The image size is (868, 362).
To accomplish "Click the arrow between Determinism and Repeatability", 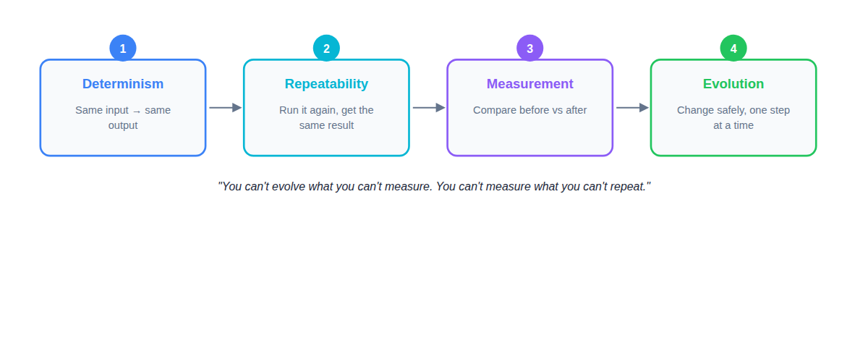I will [225, 108].
